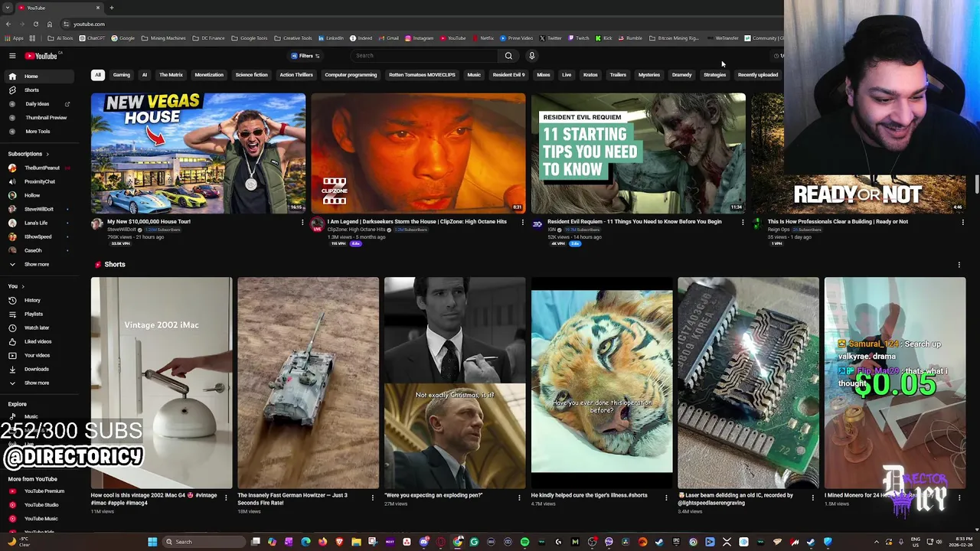Select The Matrix filter chip

pos(171,75)
